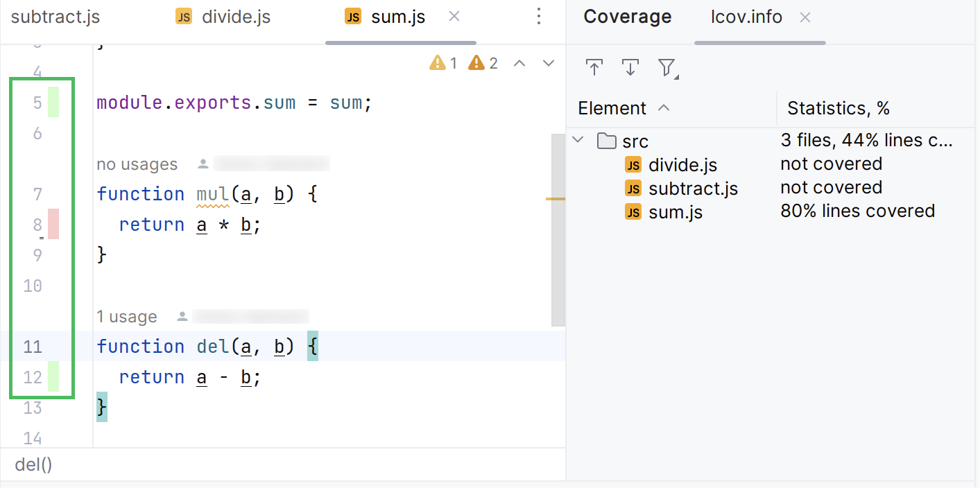Collapse the src folder tree node
Image resolution: width=980 pixels, height=488 pixels.
[x=578, y=141]
